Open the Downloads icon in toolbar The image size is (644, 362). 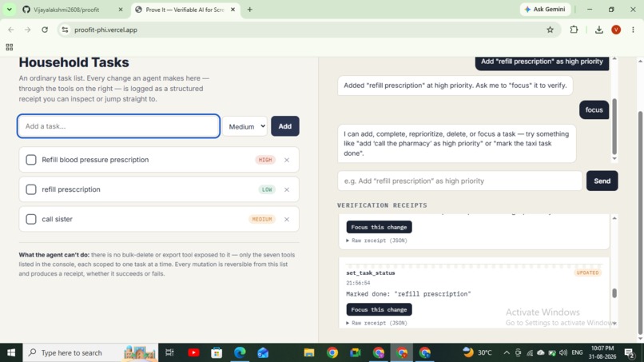(598, 30)
